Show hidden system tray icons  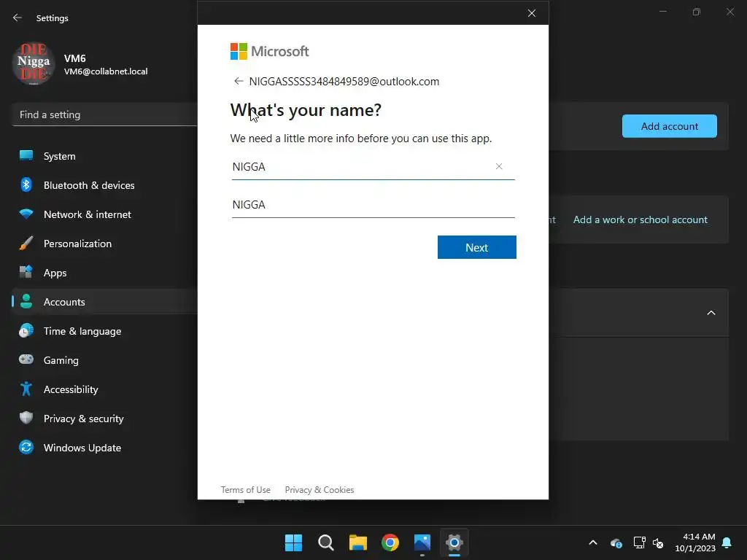click(x=593, y=542)
